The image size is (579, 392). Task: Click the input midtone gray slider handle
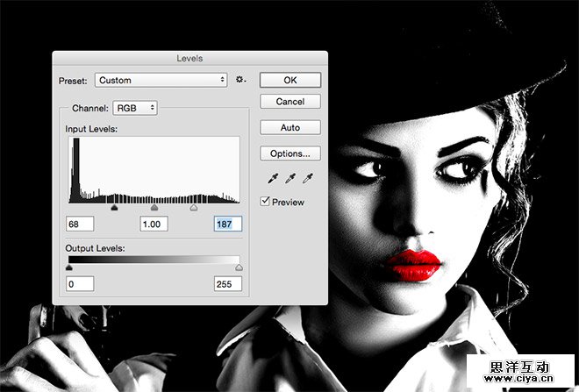click(154, 209)
